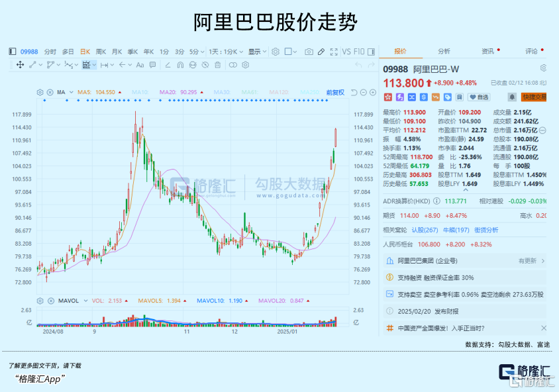This screenshot has height=392, width=559.
Task: Zoom in the chart with plus icon
Action: pos(373,93)
